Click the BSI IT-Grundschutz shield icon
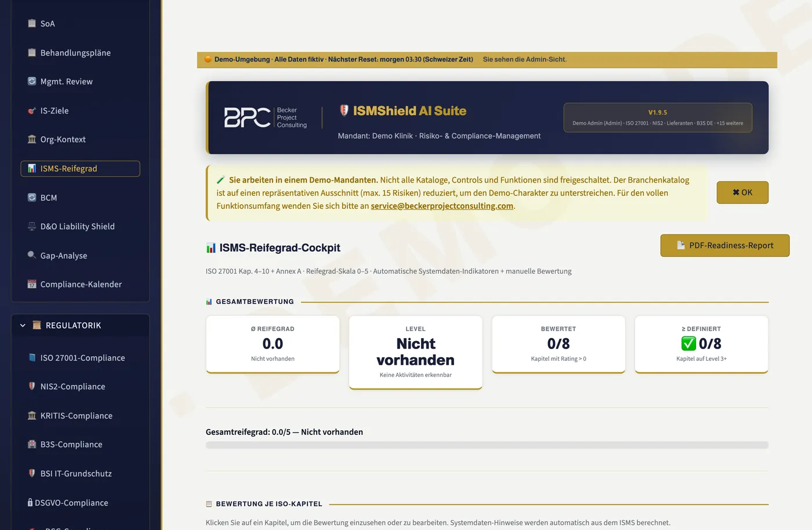This screenshot has height=530, width=812. (x=32, y=473)
